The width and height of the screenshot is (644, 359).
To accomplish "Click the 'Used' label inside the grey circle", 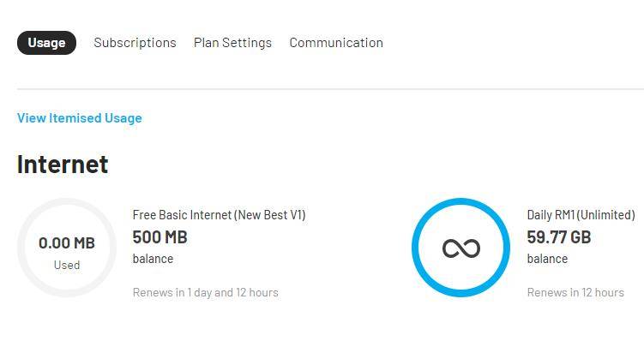I will click(67, 265).
